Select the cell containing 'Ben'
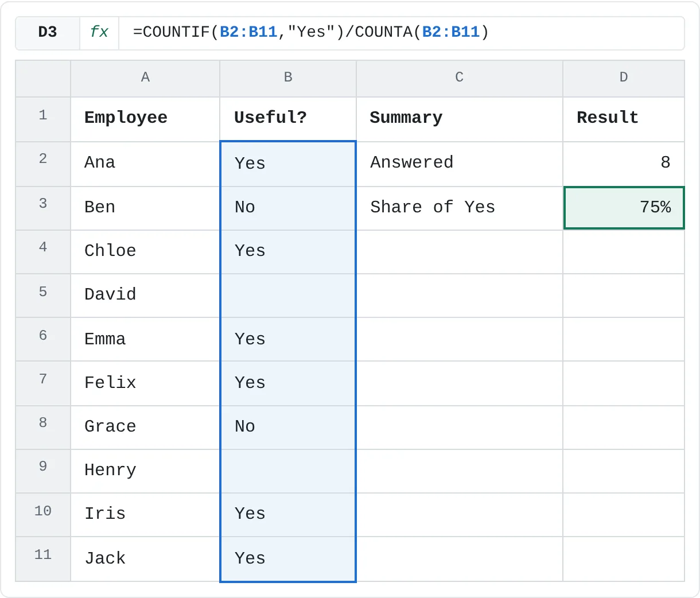The height and width of the screenshot is (598, 700). click(145, 208)
